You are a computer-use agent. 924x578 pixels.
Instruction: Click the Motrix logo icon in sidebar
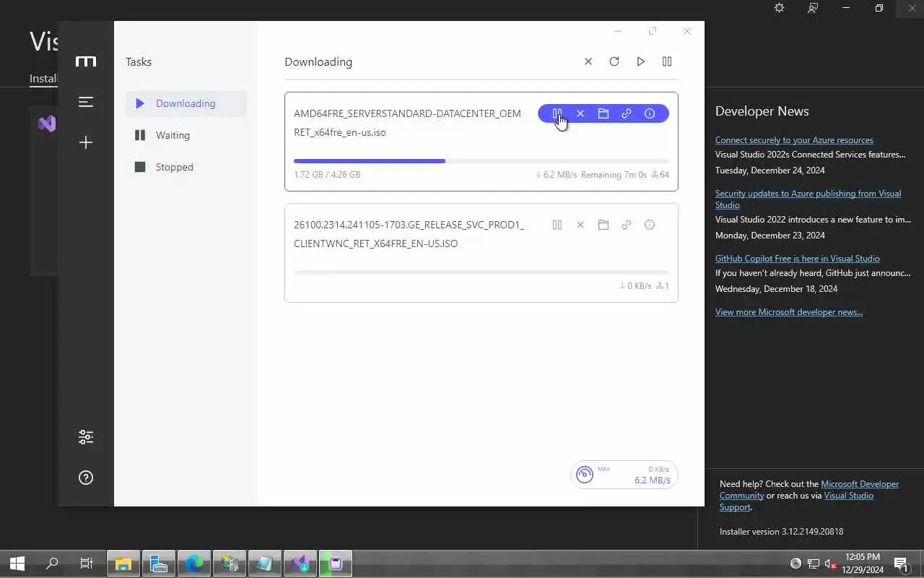point(86,61)
